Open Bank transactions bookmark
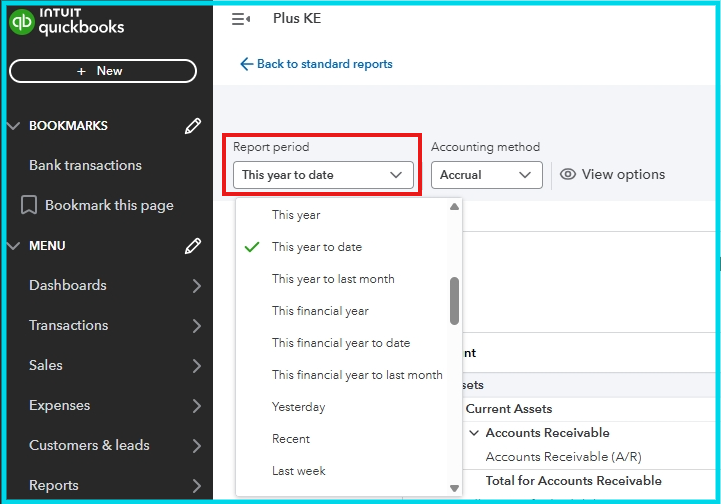 click(x=85, y=165)
